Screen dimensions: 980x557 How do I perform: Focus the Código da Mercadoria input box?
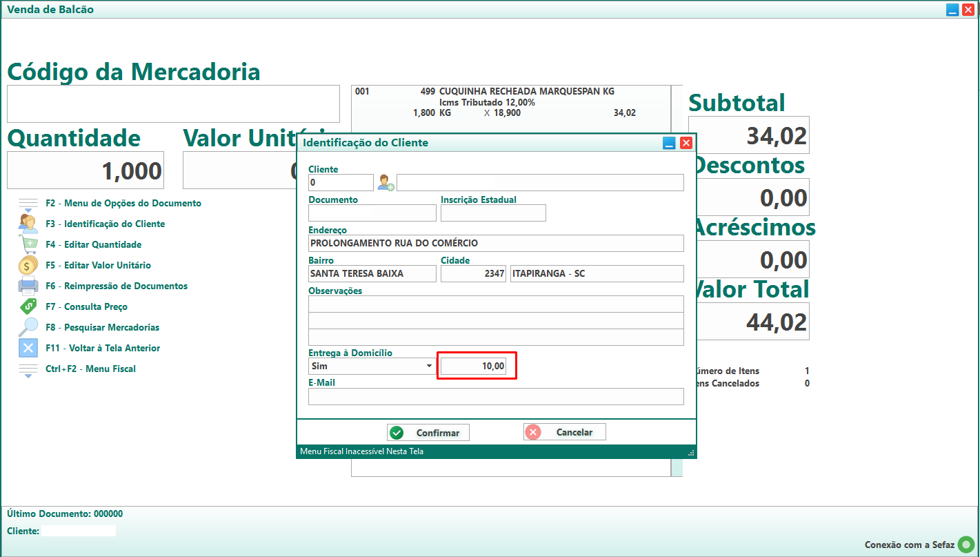173,104
